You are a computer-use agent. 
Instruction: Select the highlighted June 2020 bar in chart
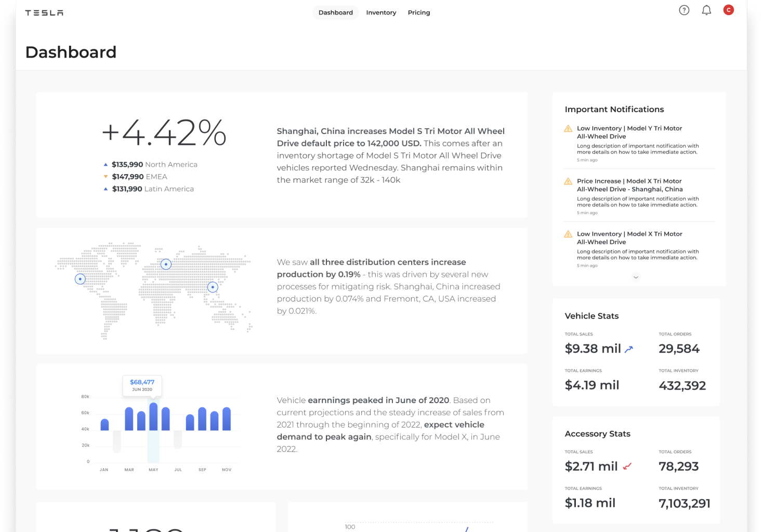153,417
